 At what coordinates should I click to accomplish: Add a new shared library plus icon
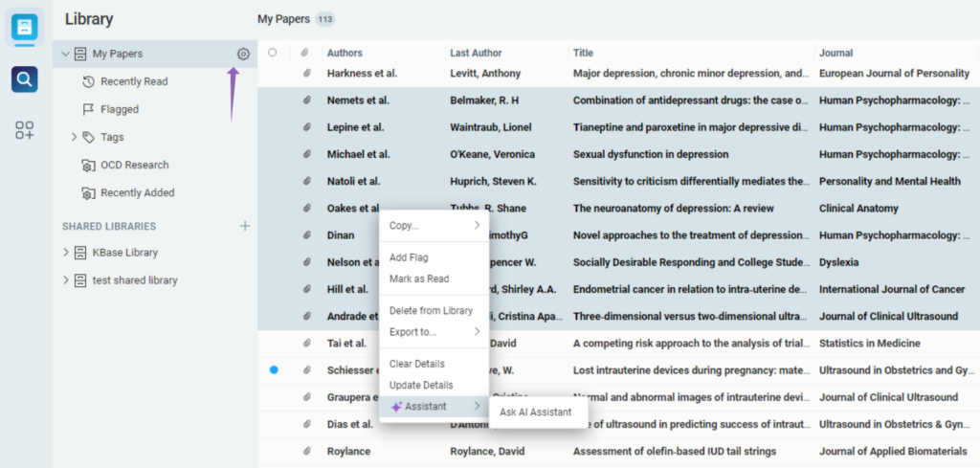[x=245, y=226]
